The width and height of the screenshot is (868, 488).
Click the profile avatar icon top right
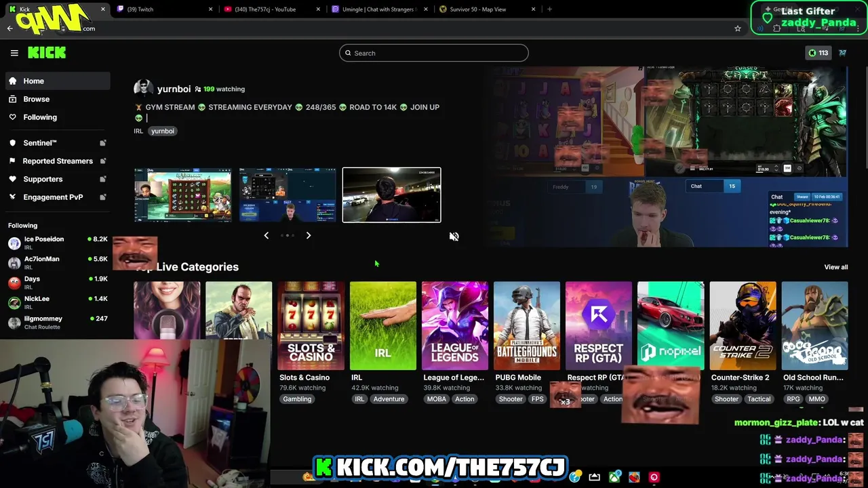click(x=843, y=53)
